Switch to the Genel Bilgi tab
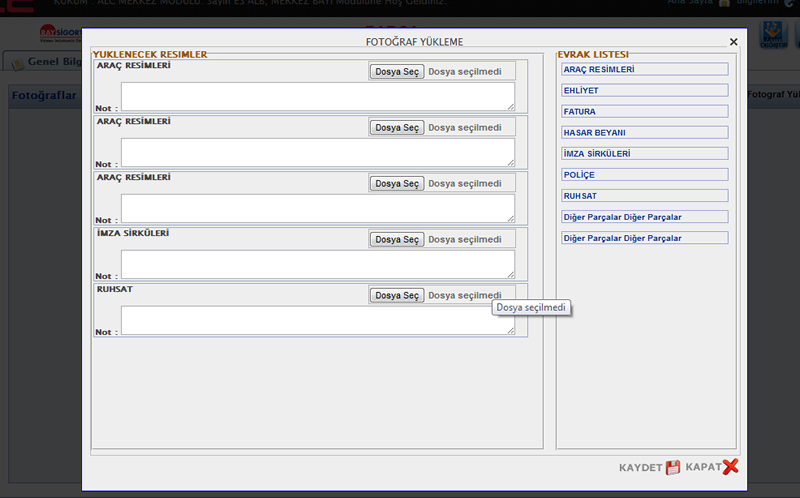Image resolution: width=800 pixels, height=498 pixels. click(45, 61)
